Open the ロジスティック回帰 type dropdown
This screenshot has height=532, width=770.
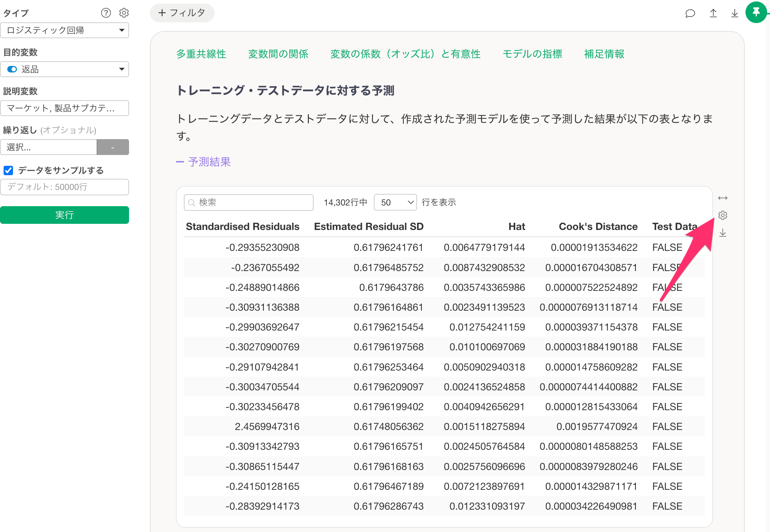[x=65, y=30]
